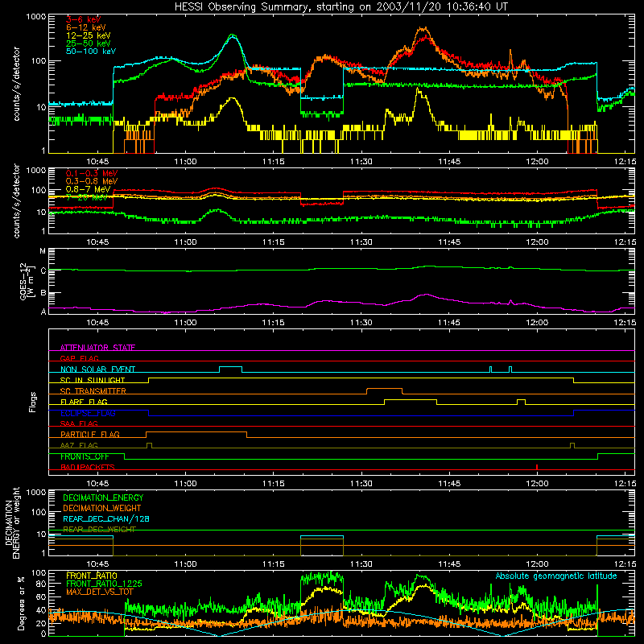Click the 0.1-0.3 MeV legend label

click(x=92, y=173)
